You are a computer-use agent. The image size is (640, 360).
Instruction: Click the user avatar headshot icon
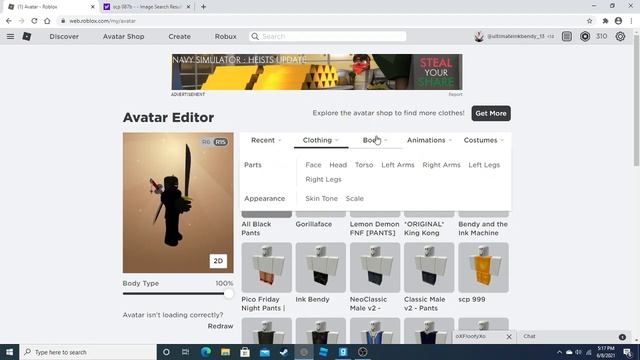click(x=479, y=36)
